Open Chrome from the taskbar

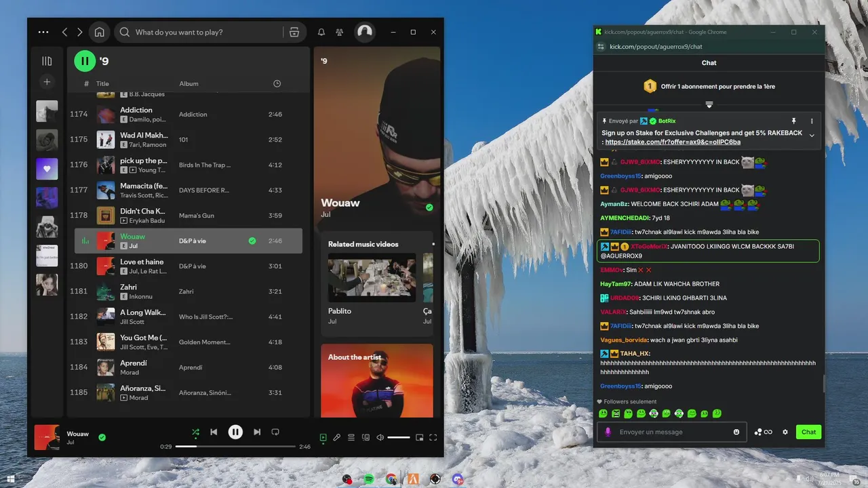(391, 479)
